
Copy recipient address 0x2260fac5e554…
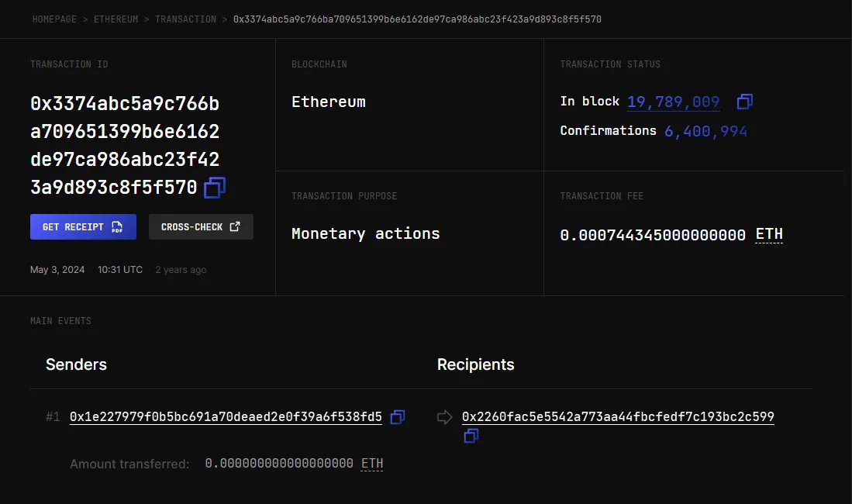coord(471,436)
